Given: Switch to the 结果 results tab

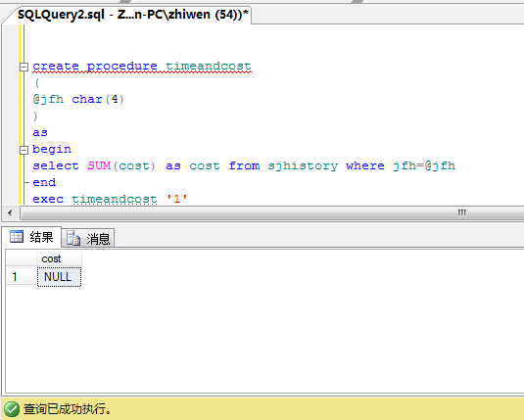Looking at the screenshot, I should (x=31, y=237).
